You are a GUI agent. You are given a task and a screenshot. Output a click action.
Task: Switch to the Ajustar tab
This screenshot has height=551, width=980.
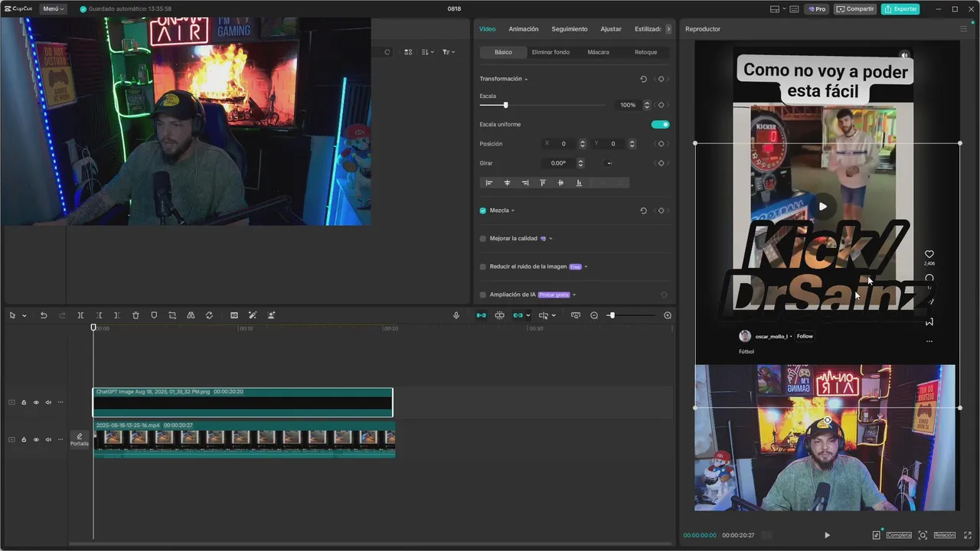coord(611,29)
